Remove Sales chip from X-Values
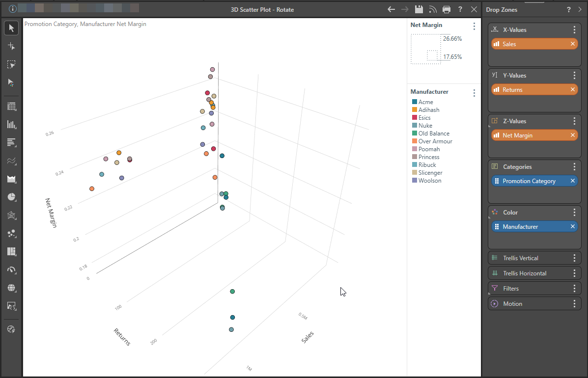588x378 pixels. [x=573, y=44]
